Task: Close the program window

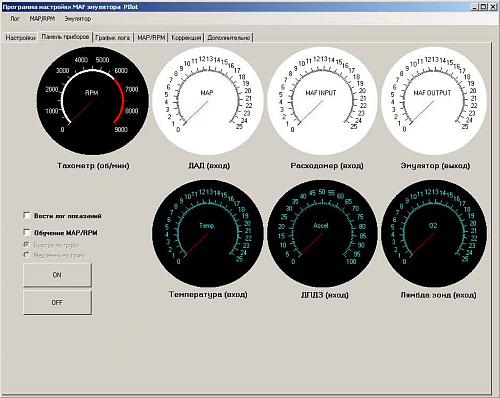Action: (x=493, y=6)
